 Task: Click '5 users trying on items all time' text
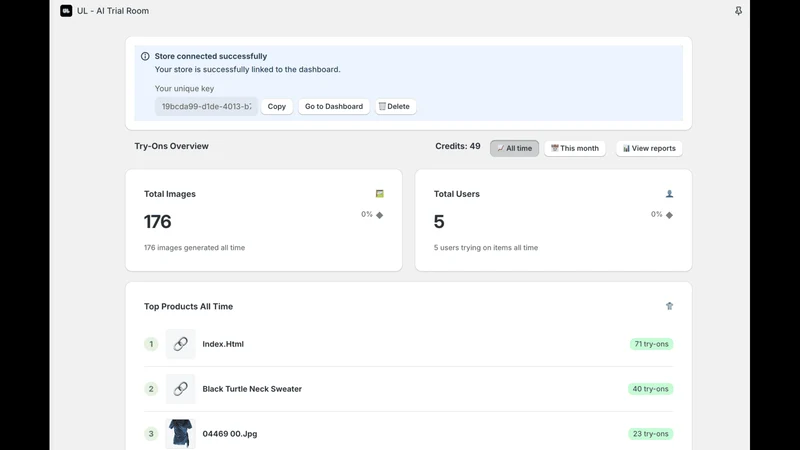pyautogui.click(x=486, y=247)
